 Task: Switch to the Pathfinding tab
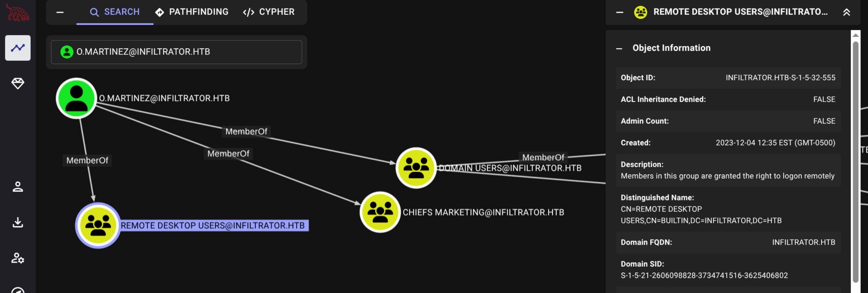point(192,12)
